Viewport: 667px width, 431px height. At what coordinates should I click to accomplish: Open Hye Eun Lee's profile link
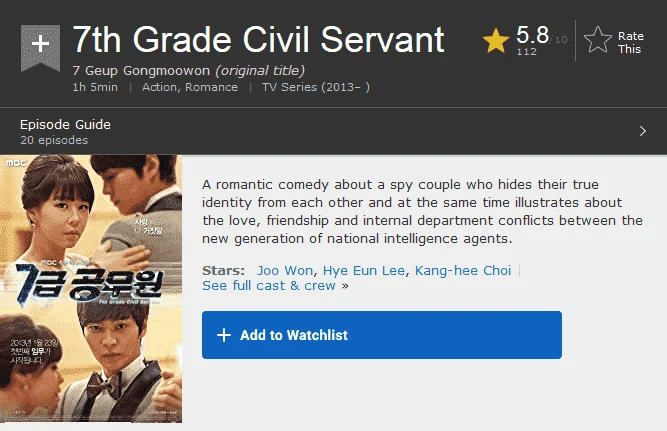[x=364, y=271]
